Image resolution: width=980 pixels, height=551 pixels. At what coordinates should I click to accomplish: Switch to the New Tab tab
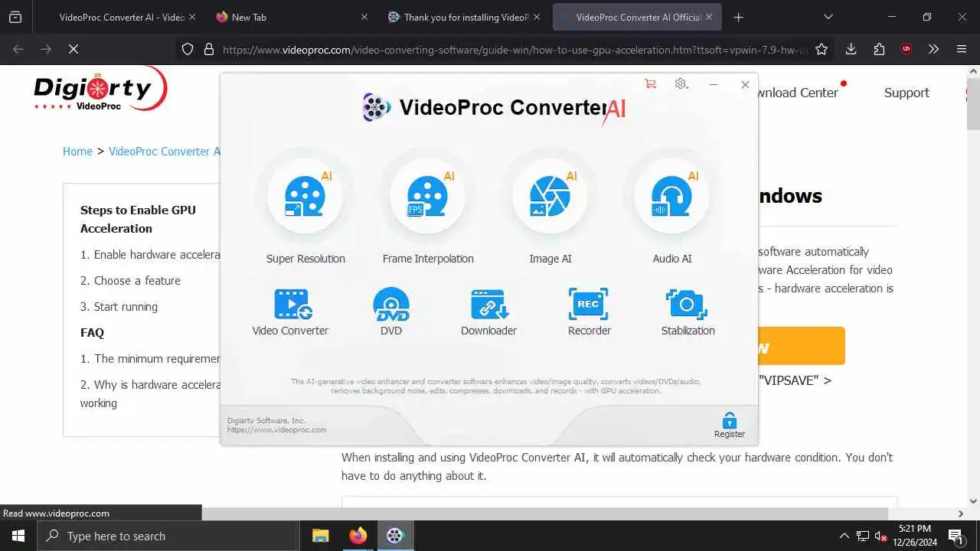(291, 17)
